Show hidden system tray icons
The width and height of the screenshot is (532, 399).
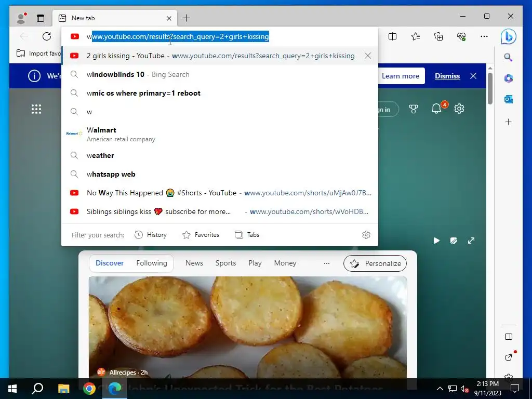click(x=440, y=389)
